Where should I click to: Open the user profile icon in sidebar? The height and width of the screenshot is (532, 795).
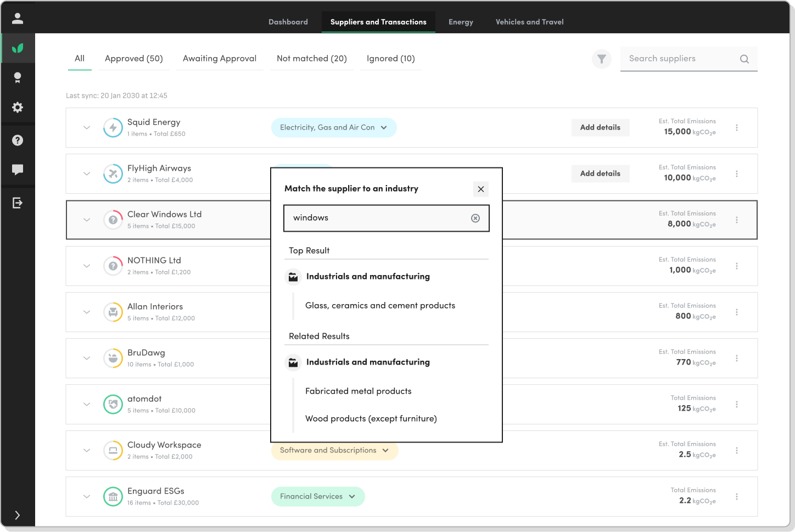pos(18,19)
